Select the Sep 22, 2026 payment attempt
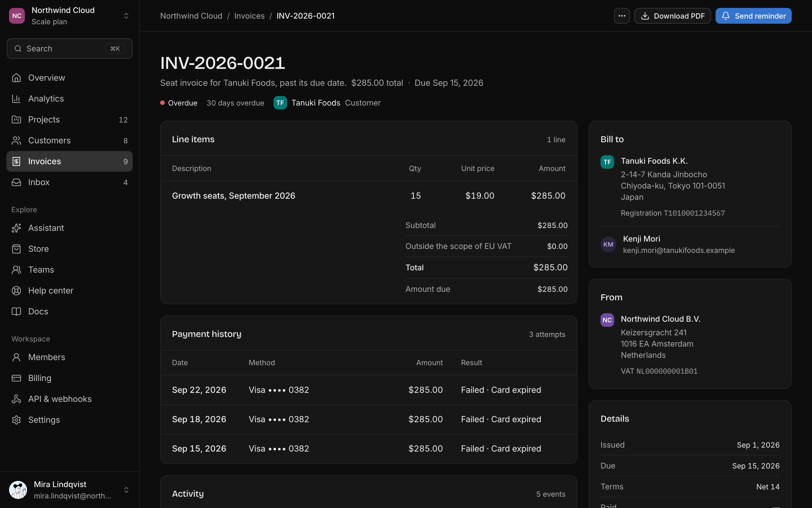This screenshot has height=508, width=812. tap(369, 390)
